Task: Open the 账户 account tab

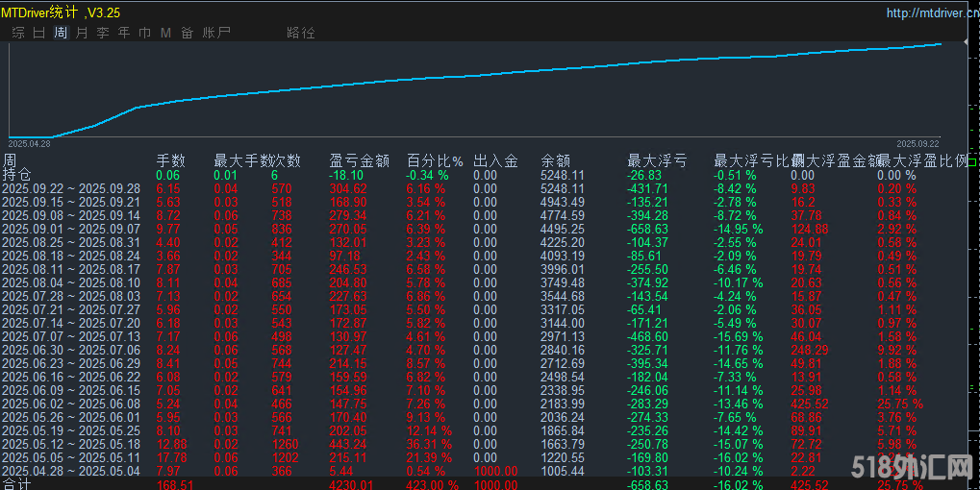Action: coord(216,33)
